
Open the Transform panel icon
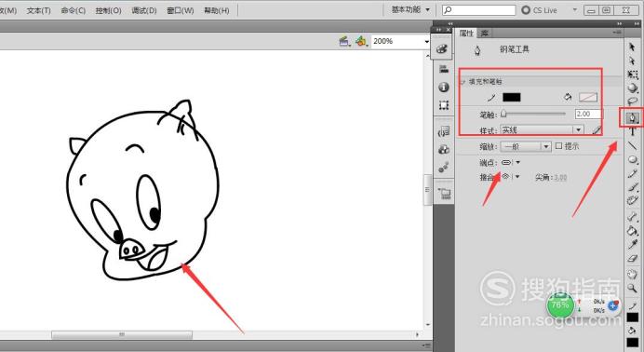(x=444, y=105)
